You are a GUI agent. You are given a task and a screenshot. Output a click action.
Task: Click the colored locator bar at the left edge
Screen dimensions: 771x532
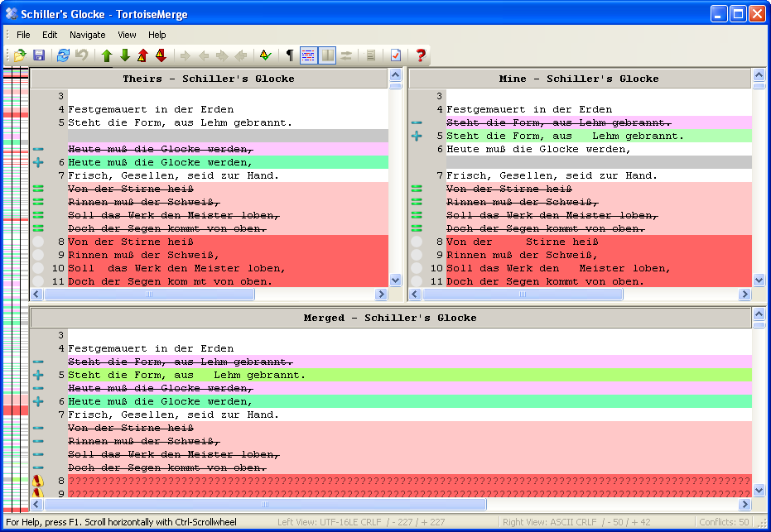(15, 290)
